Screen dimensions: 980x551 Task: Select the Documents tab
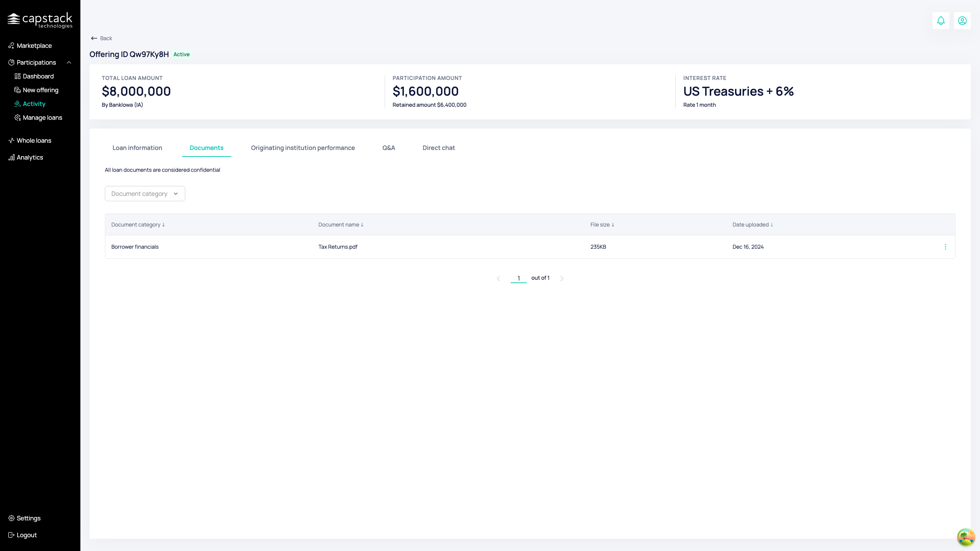(207, 148)
